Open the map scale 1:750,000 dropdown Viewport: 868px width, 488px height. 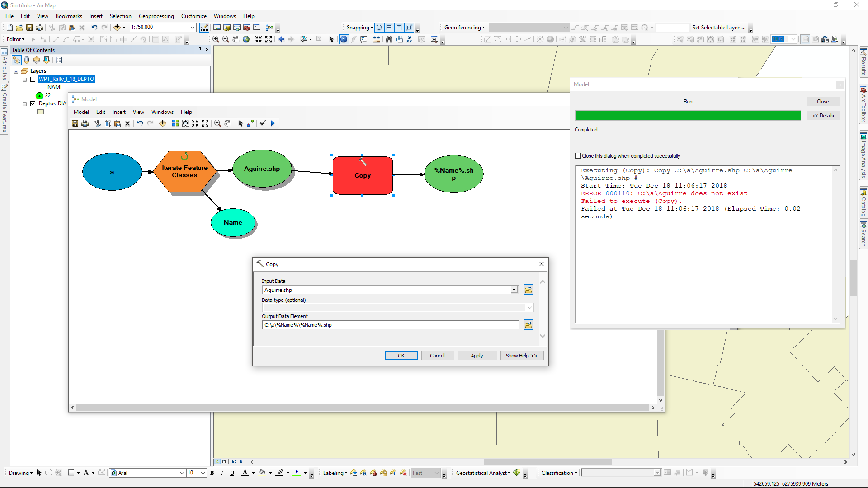coord(193,28)
